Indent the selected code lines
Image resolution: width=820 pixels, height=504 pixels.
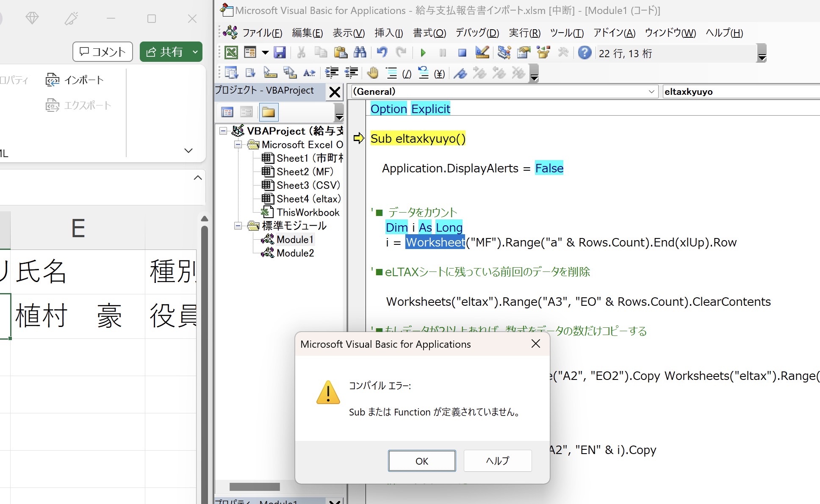[x=332, y=73]
